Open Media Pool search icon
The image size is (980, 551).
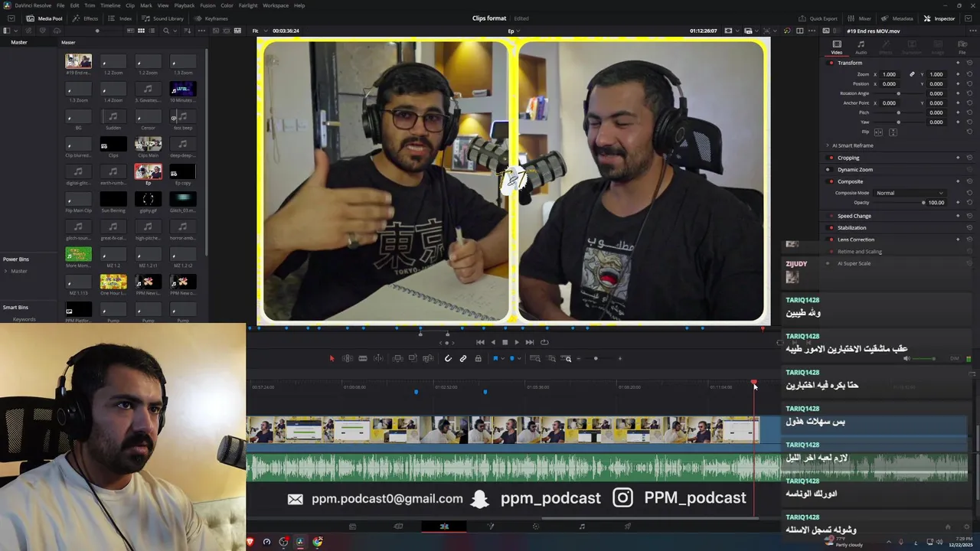(166, 31)
